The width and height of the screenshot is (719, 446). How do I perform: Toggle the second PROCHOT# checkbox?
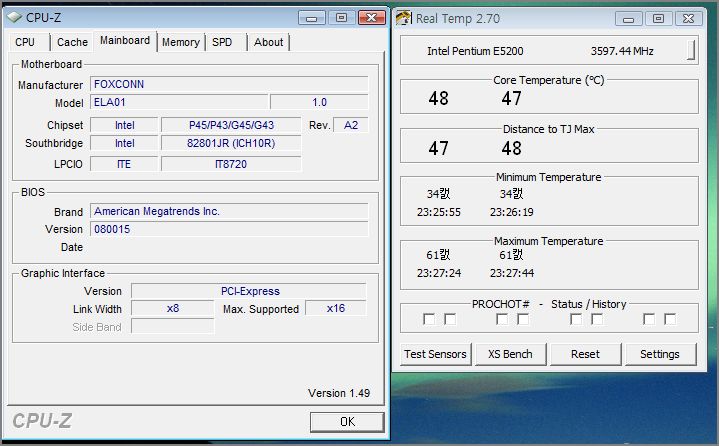[x=450, y=319]
